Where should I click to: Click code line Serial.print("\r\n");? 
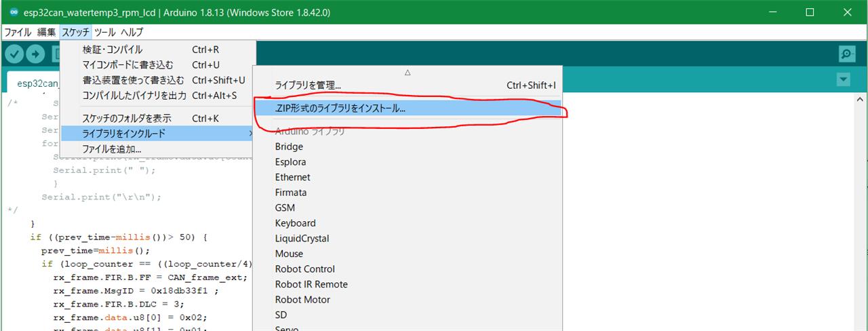(102, 197)
